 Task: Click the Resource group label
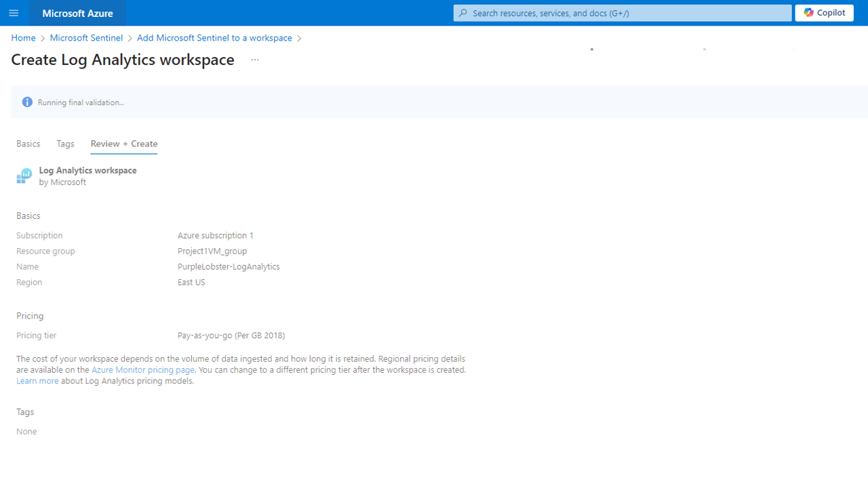coord(45,251)
